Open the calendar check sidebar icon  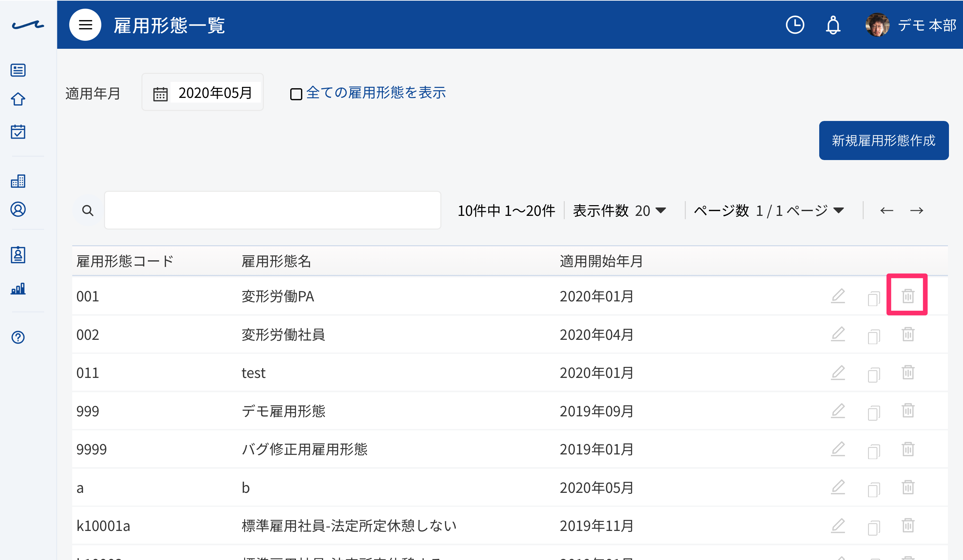(x=18, y=131)
